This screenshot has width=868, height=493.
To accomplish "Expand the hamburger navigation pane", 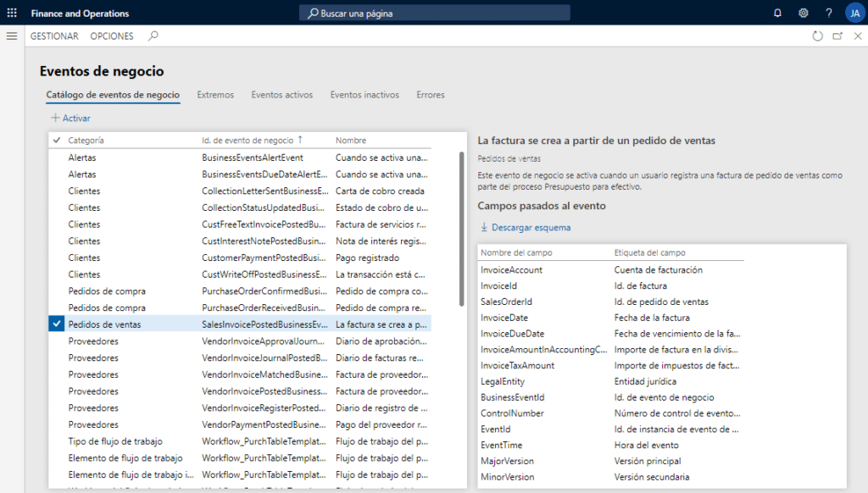I will [x=12, y=36].
